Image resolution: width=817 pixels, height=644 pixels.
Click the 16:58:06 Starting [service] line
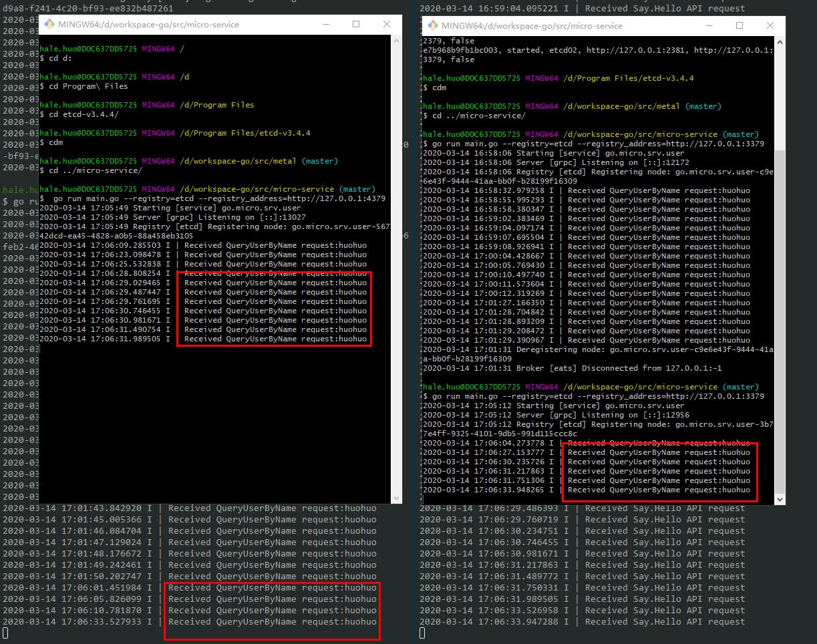point(554,153)
